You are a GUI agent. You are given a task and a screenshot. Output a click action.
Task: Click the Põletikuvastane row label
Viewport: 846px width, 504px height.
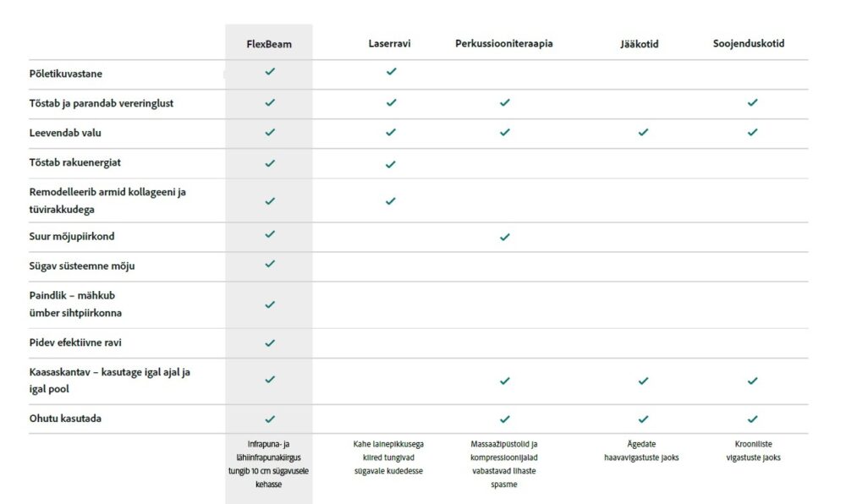tap(66, 74)
